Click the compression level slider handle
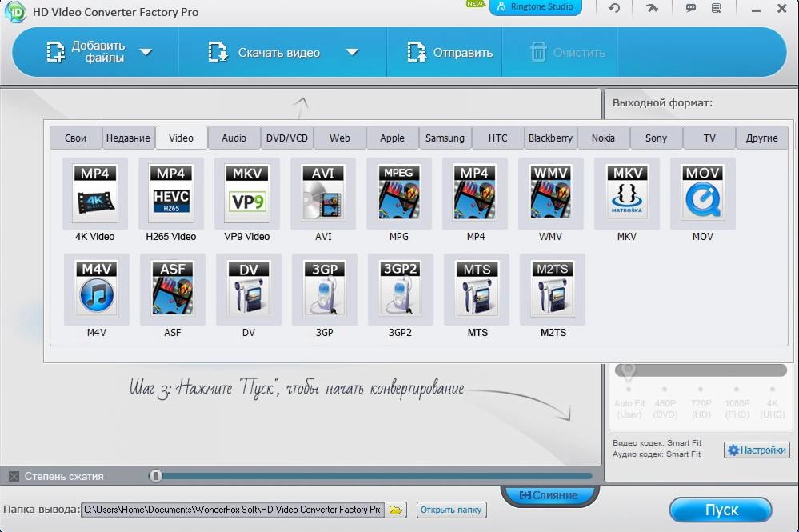Image resolution: width=799 pixels, height=532 pixels. [x=155, y=476]
